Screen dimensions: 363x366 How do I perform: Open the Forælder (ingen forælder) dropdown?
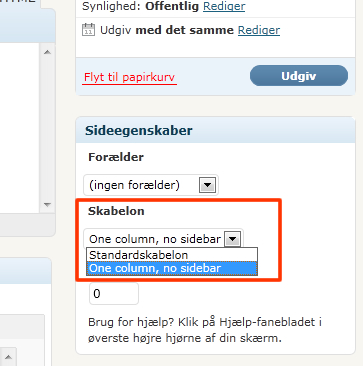click(x=151, y=185)
